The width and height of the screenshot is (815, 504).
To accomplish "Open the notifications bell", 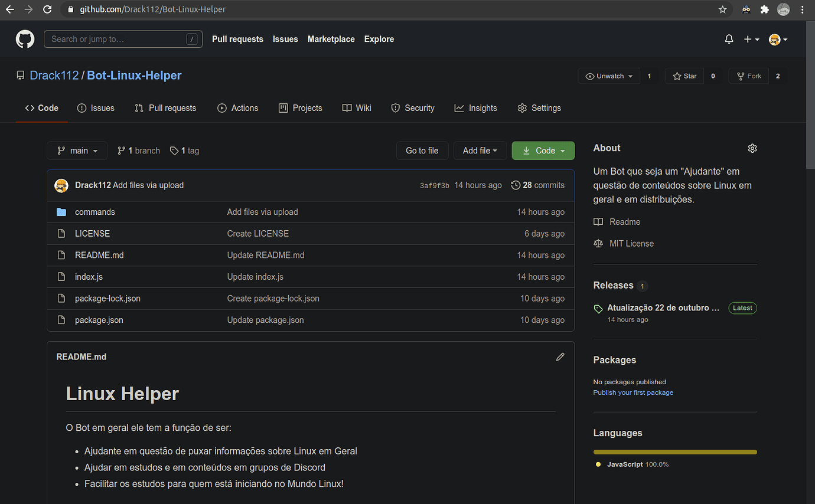I will coord(729,39).
